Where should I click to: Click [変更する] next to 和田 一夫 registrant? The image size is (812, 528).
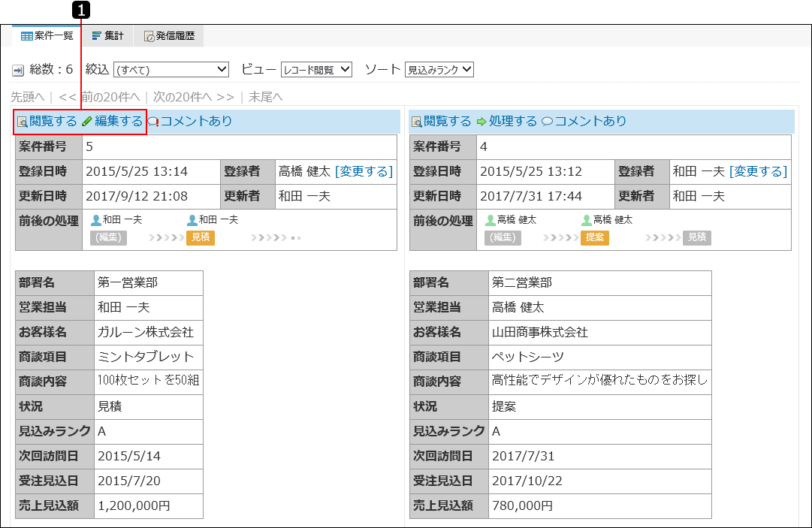point(758,171)
